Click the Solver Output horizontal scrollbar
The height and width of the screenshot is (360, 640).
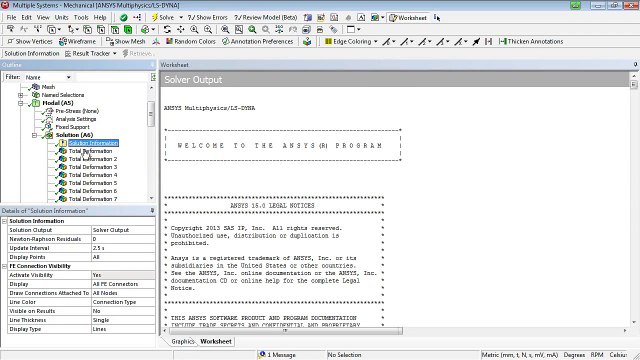(x=286, y=331)
